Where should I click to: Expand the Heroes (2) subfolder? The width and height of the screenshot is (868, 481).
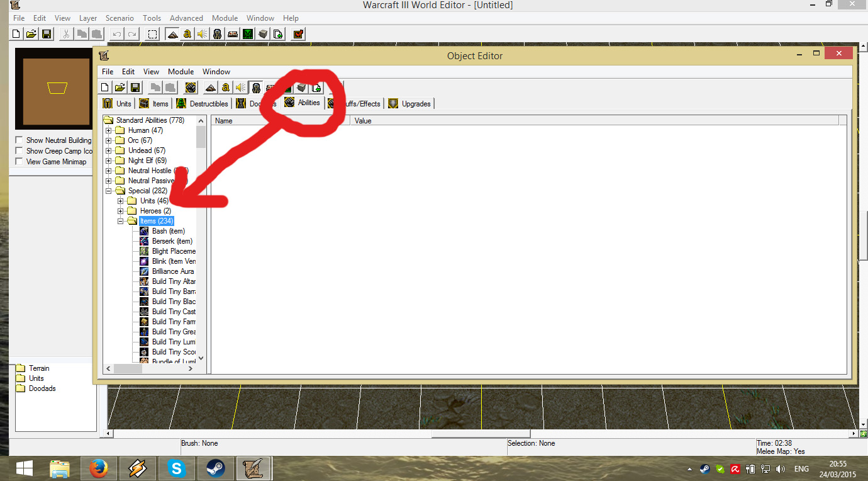click(x=121, y=211)
